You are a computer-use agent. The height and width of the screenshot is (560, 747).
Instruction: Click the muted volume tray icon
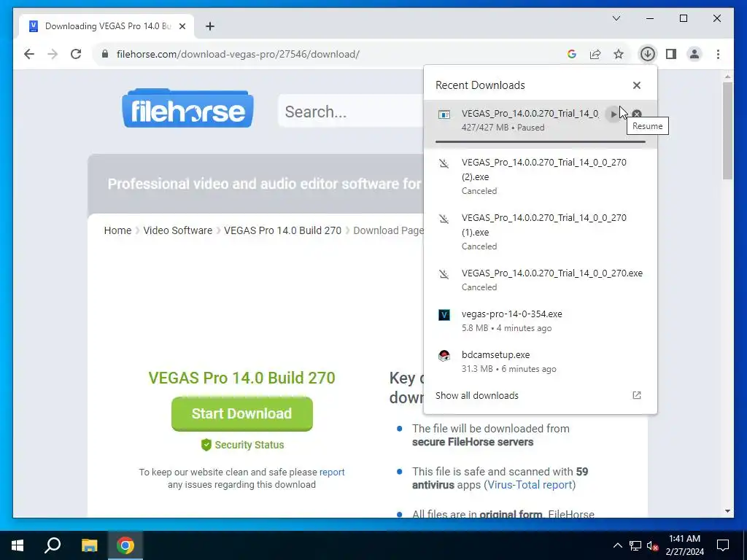pos(653,545)
